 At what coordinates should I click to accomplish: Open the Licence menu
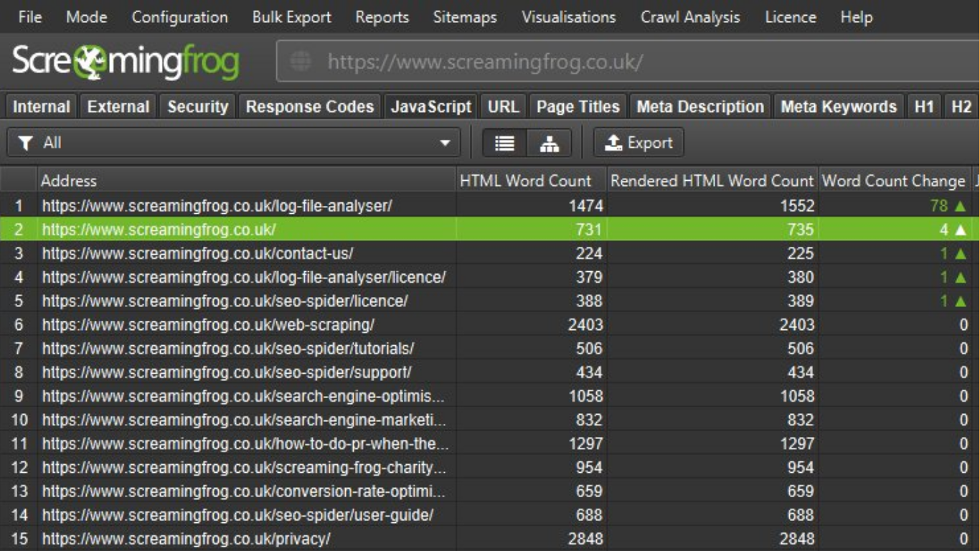point(791,17)
